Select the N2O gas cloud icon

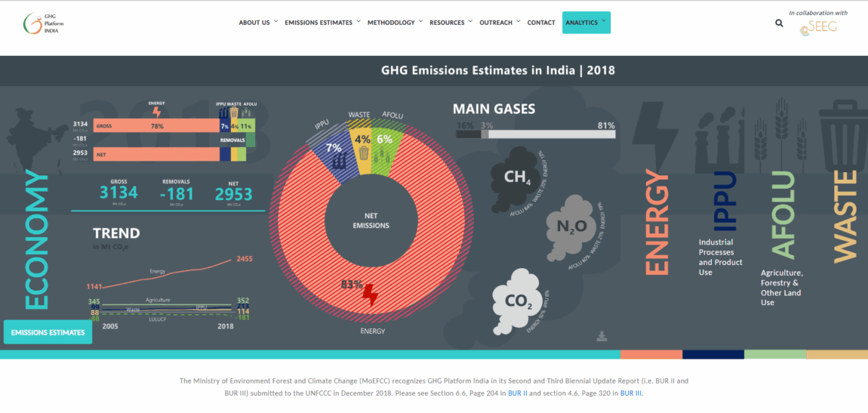point(575,225)
